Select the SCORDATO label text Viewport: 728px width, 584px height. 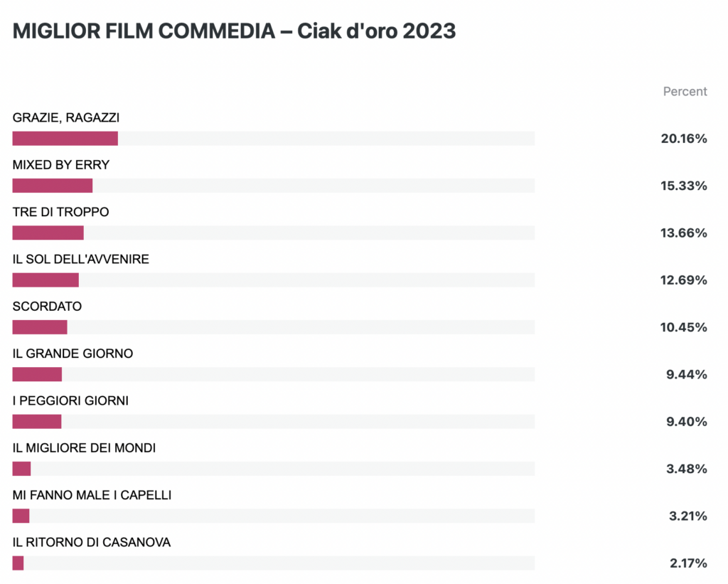[x=47, y=307]
